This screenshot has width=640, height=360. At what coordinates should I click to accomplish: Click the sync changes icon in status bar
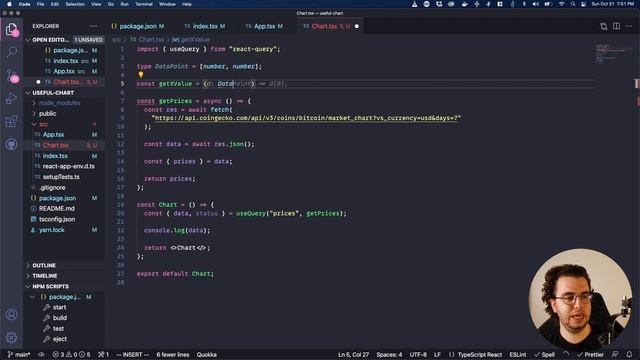41,355
